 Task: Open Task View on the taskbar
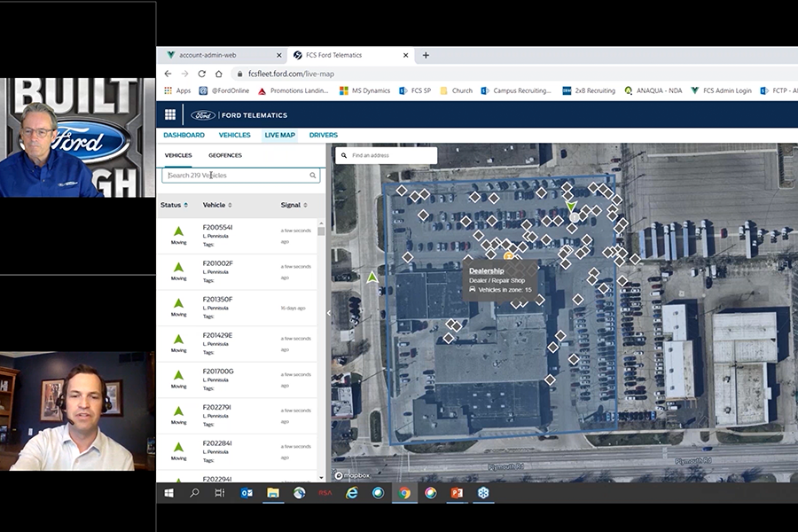click(x=220, y=493)
